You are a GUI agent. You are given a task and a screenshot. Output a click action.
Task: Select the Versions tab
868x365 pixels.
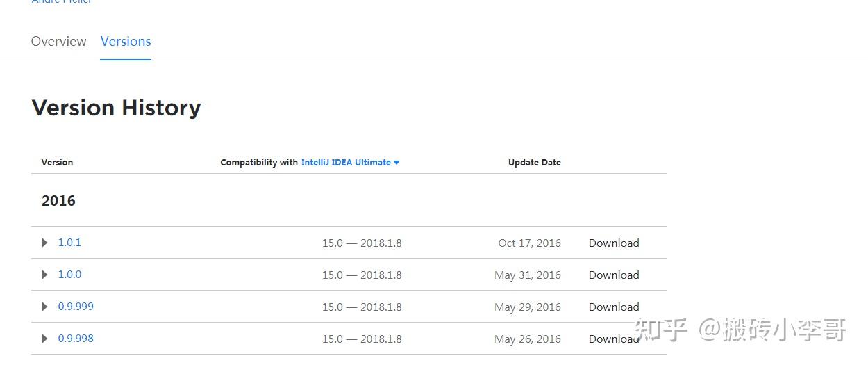coord(126,41)
